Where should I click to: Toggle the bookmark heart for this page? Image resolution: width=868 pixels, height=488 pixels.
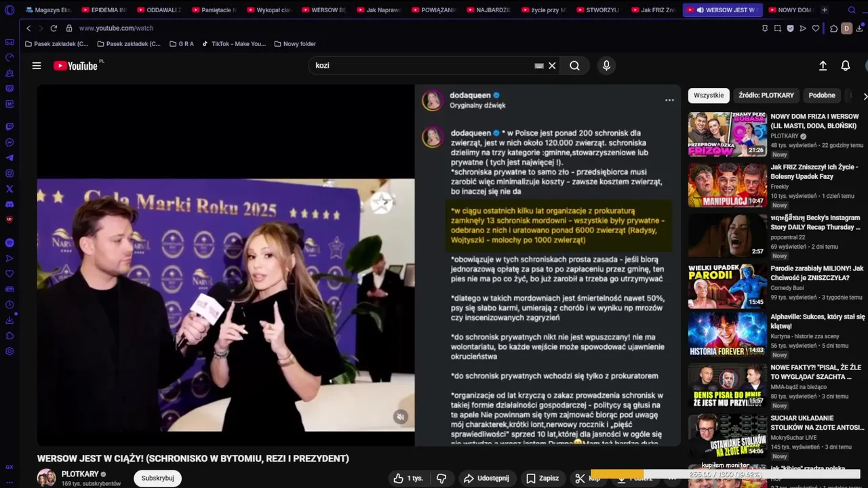[816, 28]
